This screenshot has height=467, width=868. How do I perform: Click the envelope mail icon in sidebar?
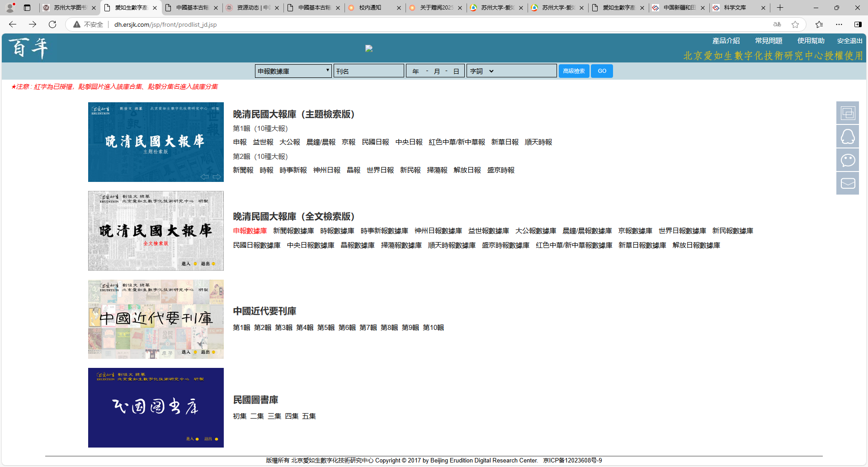click(848, 183)
